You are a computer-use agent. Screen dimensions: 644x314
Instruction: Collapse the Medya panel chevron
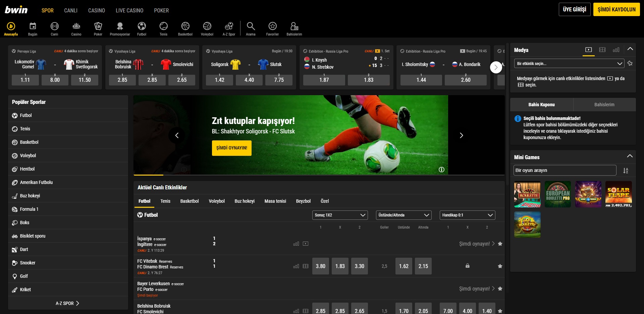[x=630, y=49]
